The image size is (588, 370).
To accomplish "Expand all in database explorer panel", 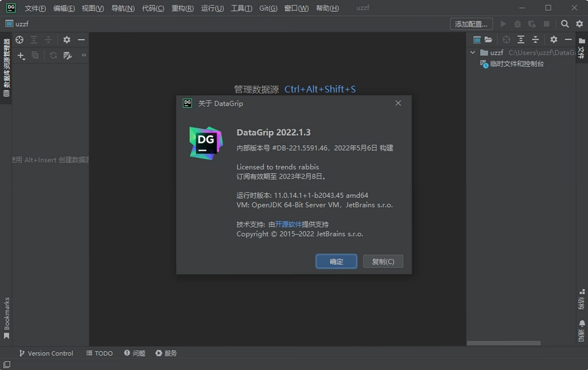I will tap(34, 40).
